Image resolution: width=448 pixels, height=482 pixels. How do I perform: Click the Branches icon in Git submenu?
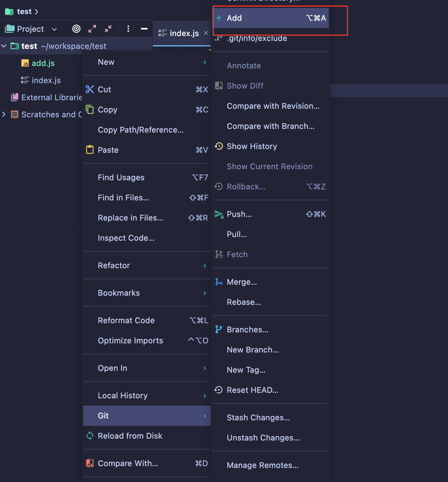click(x=218, y=329)
